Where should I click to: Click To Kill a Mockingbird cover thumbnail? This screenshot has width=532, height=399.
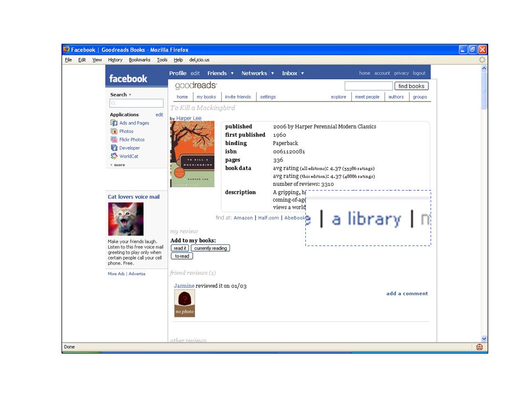192,154
